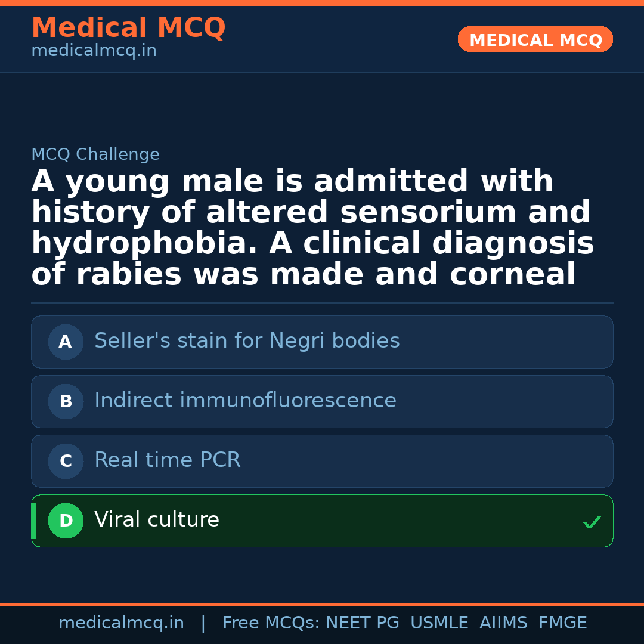This screenshot has height=644, width=644.
Task: Click the Medical MCQ header title
Action: (x=128, y=28)
